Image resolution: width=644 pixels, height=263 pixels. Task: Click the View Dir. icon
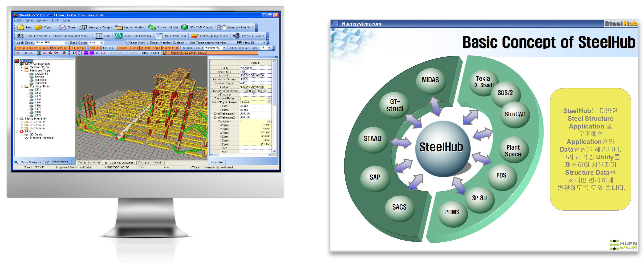click(x=239, y=43)
